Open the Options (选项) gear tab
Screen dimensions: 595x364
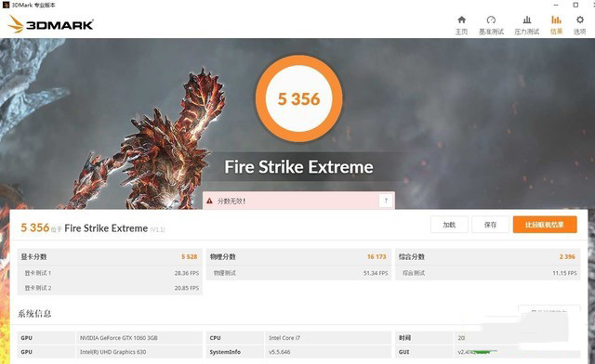[x=580, y=25]
